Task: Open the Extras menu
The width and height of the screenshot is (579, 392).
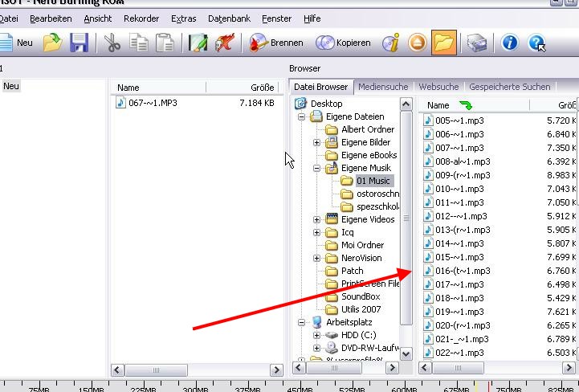Action: coord(184,18)
